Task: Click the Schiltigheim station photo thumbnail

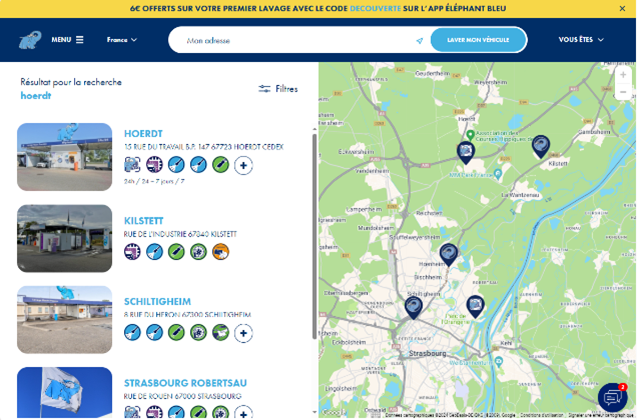Action: click(x=65, y=320)
